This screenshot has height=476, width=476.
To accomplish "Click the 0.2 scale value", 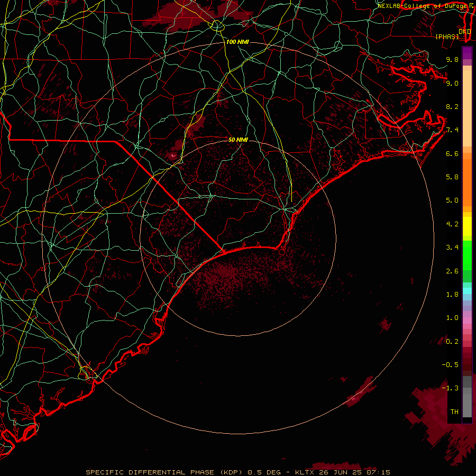I will pyautogui.click(x=452, y=342).
